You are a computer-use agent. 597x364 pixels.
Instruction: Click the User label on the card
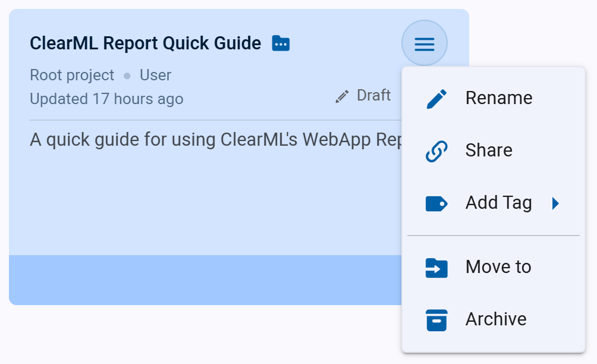(x=155, y=75)
